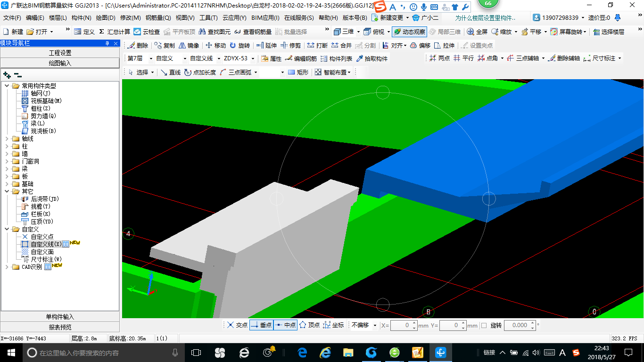The height and width of the screenshot is (362, 644).
Task: Activate the 镜像 mirror tool
Action: pos(189,46)
